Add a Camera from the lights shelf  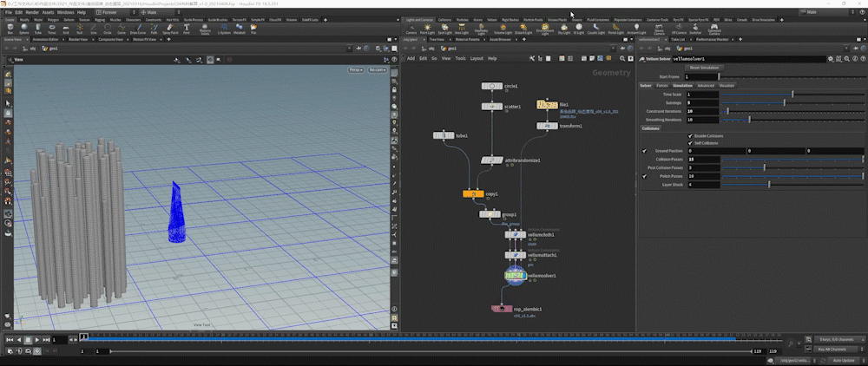(x=411, y=29)
